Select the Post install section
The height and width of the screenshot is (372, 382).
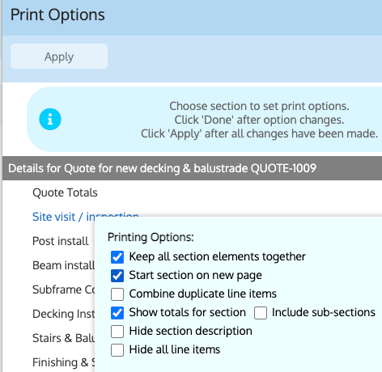pos(60,241)
